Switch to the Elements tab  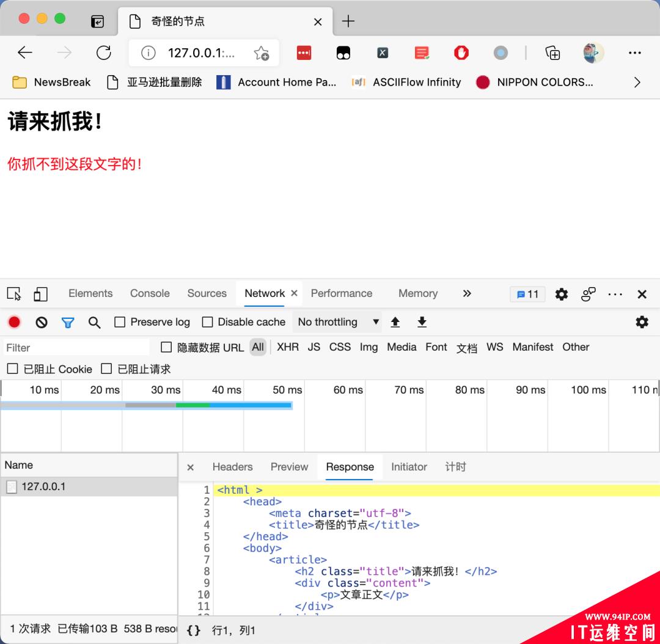point(90,293)
